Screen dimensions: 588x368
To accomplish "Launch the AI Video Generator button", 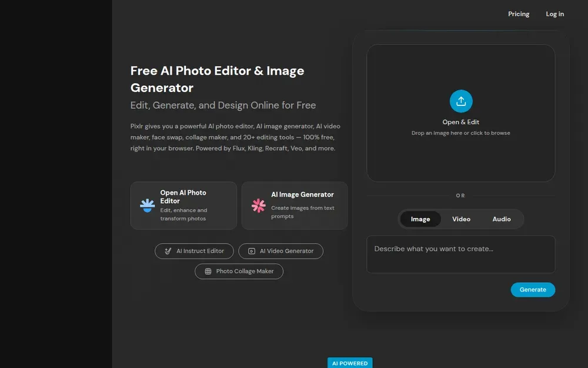I will click(x=281, y=251).
